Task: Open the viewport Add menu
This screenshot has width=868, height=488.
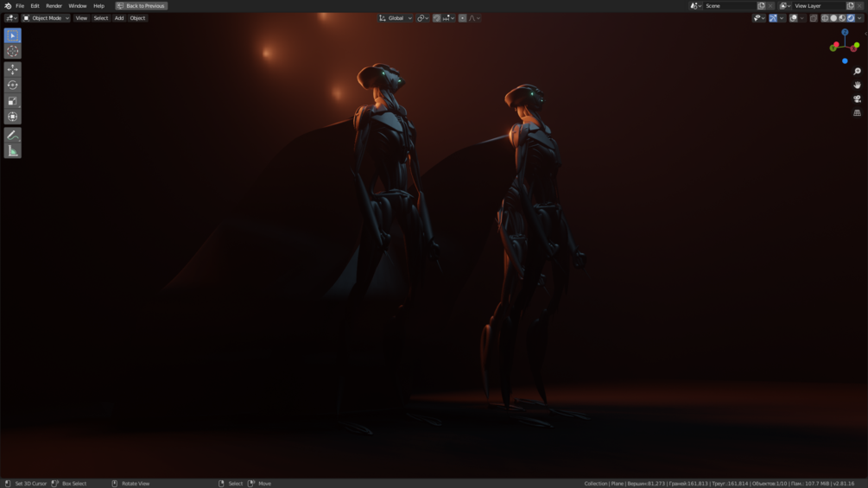Action: click(x=119, y=18)
